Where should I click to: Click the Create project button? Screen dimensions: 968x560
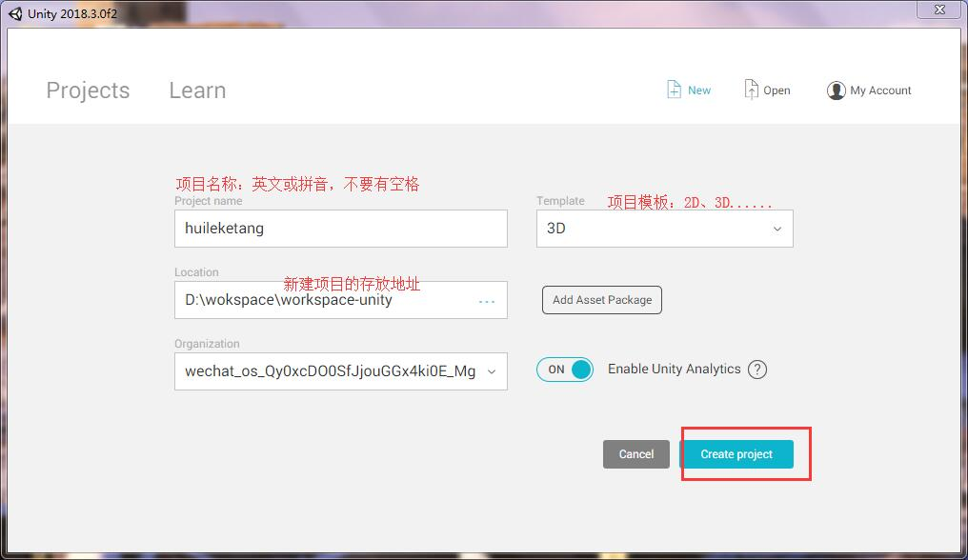coord(736,454)
